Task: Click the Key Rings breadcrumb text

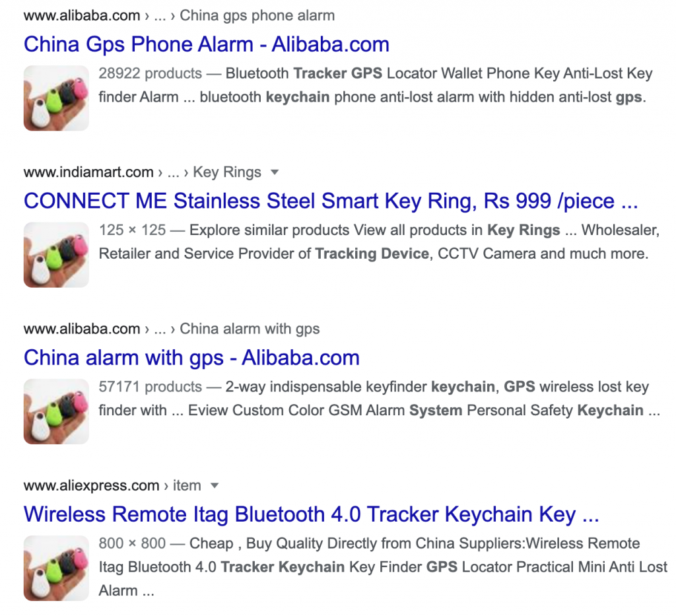Action: [227, 172]
